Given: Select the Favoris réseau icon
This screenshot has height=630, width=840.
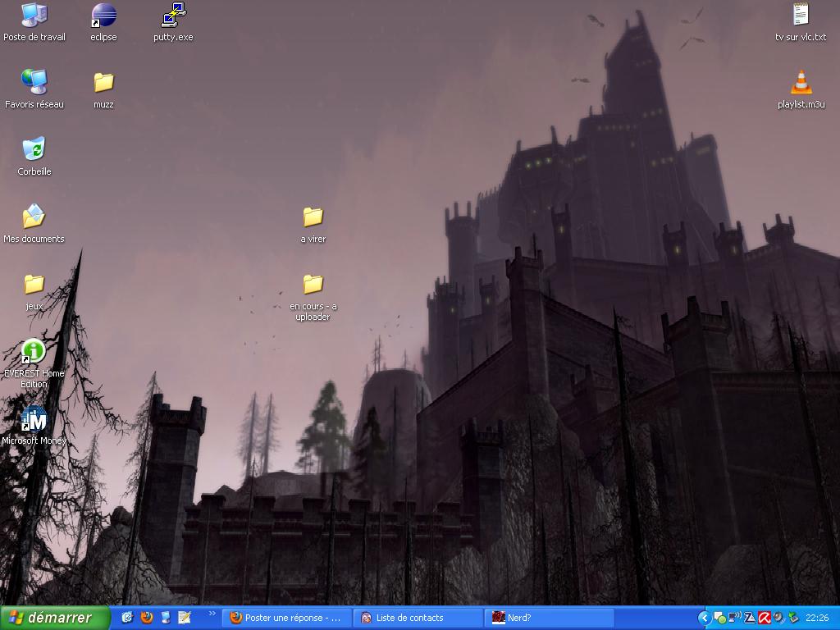Looking at the screenshot, I should click(34, 89).
